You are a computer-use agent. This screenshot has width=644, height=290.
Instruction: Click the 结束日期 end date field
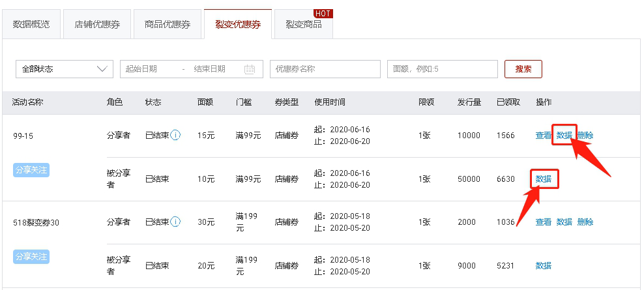[210, 69]
